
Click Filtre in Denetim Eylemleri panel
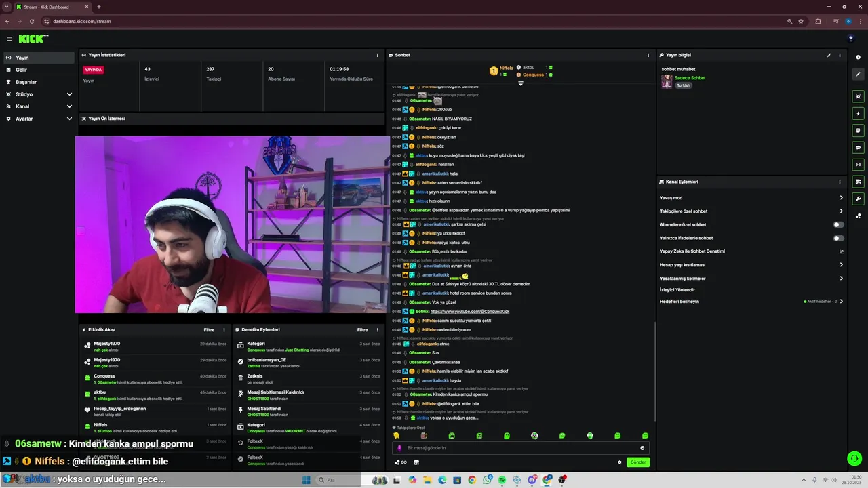(363, 330)
